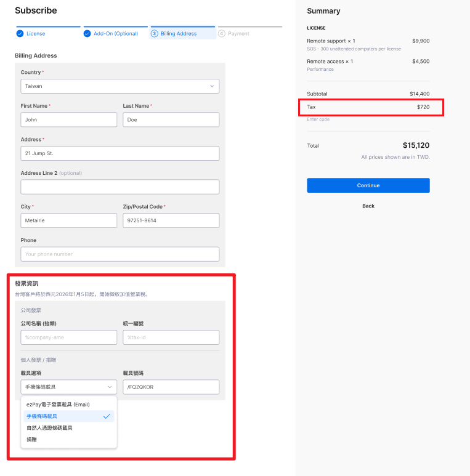Click the Add-On step checkmark icon
This screenshot has width=470, height=476.
pos(87,34)
